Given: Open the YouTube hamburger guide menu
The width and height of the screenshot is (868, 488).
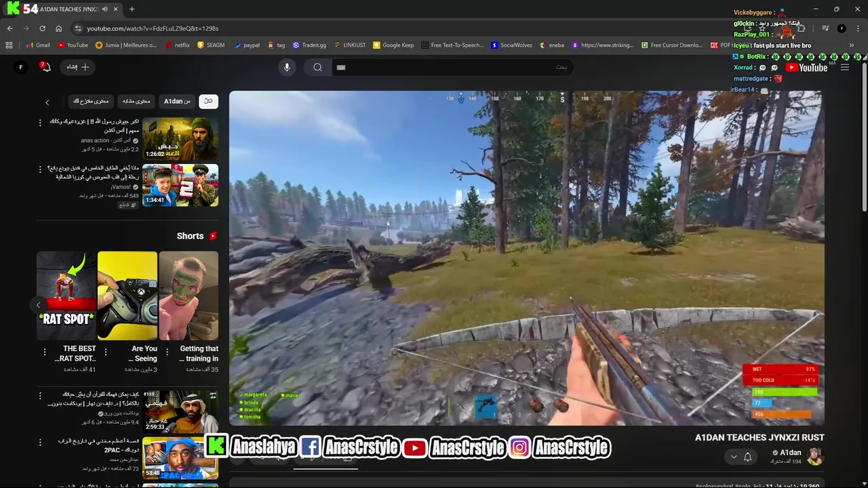Looking at the screenshot, I should coord(845,67).
